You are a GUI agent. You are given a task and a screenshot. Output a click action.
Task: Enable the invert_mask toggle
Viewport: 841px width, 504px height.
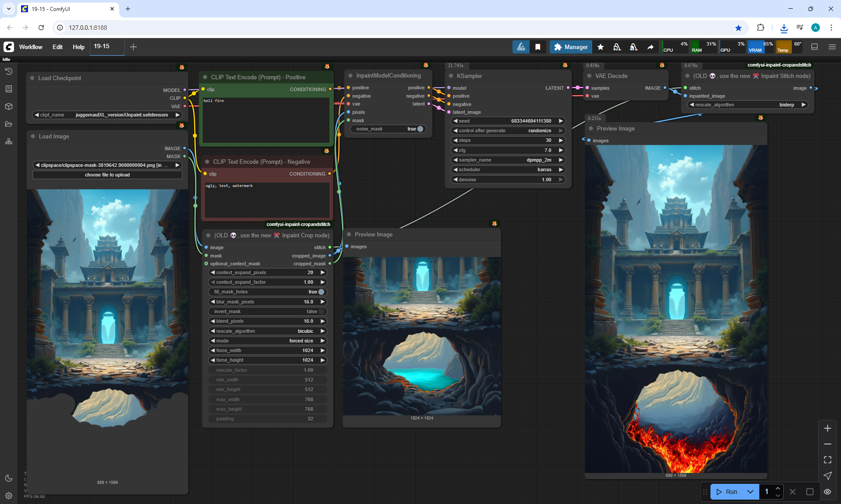pos(321,311)
